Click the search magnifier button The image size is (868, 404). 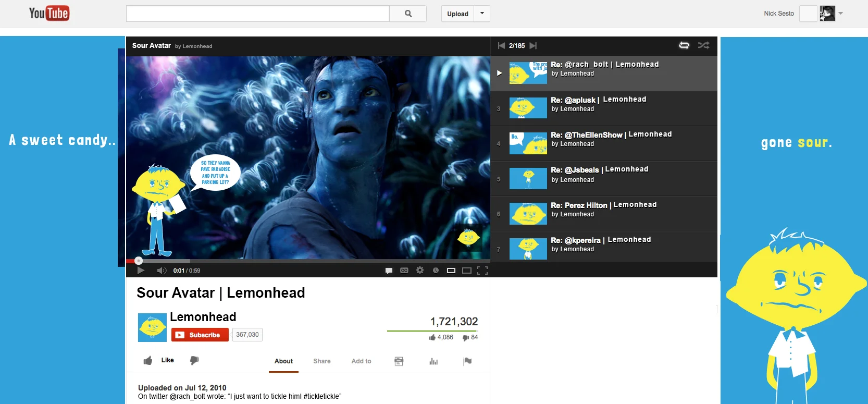(x=408, y=14)
